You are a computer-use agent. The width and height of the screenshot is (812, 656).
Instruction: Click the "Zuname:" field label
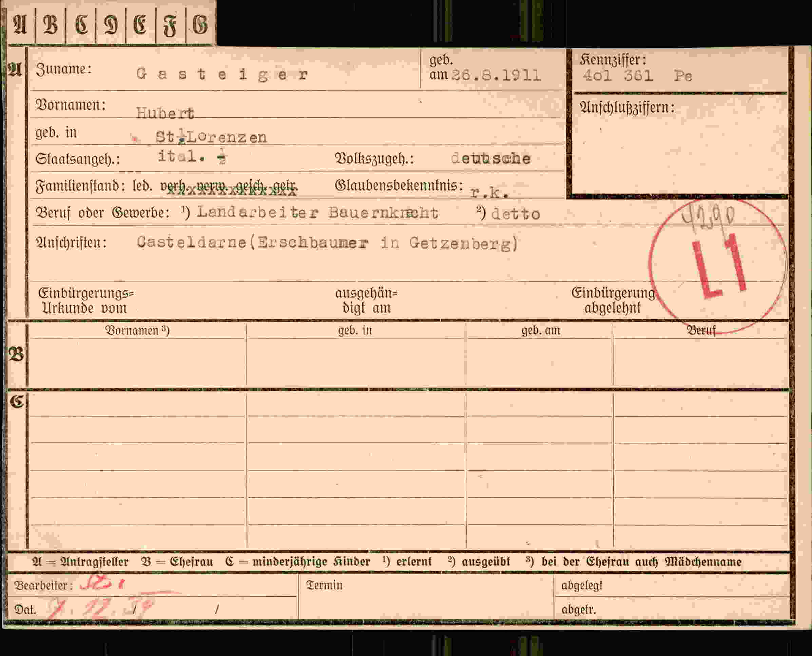pos(63,70)
